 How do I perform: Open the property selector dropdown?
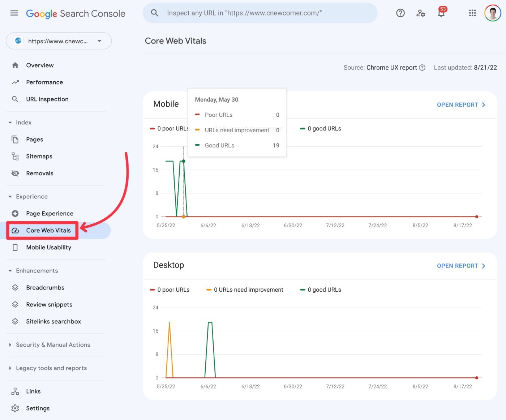[59, 41]
